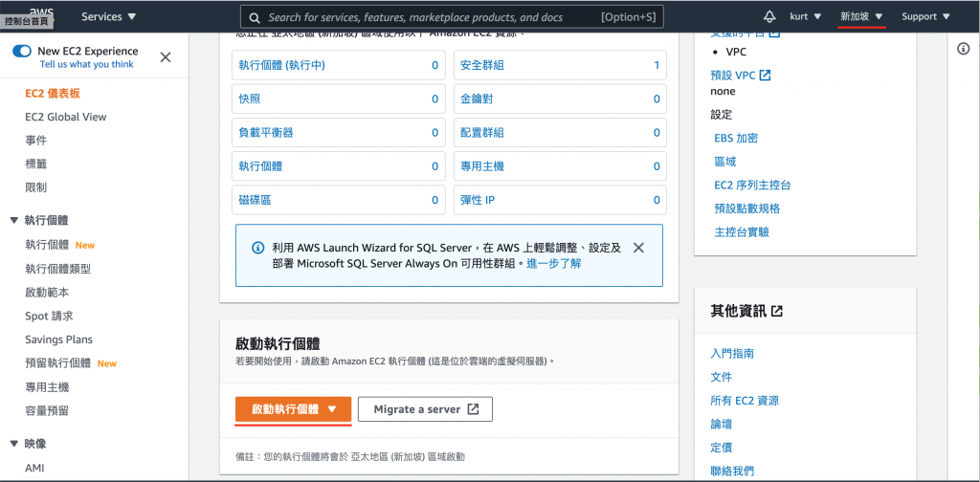The width and height of the screenshot is (980, 482).
Task: Open 彈性 IP resource tile
Action: coord(560,200)
